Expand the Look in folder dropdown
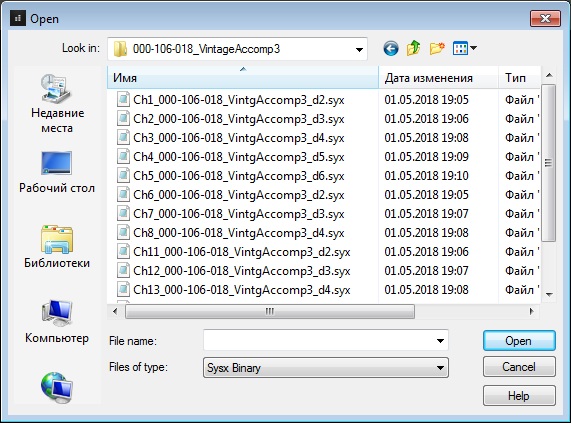 tap(359, 49)
